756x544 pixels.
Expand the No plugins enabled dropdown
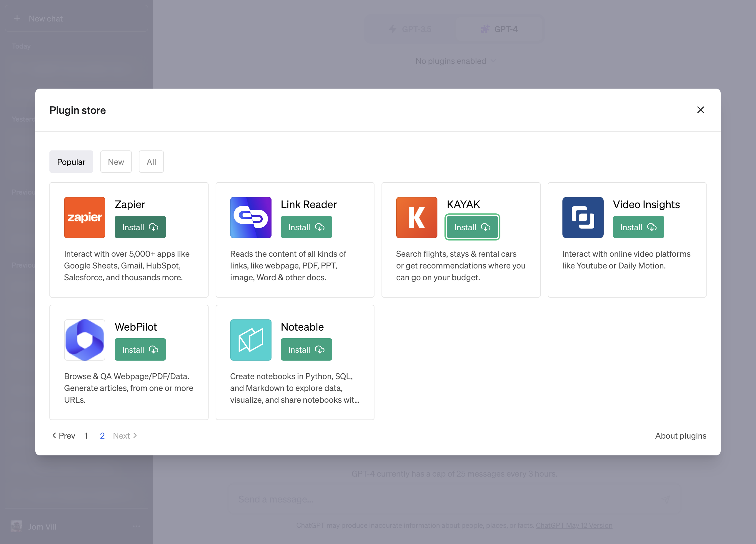[x=456, y=61]
